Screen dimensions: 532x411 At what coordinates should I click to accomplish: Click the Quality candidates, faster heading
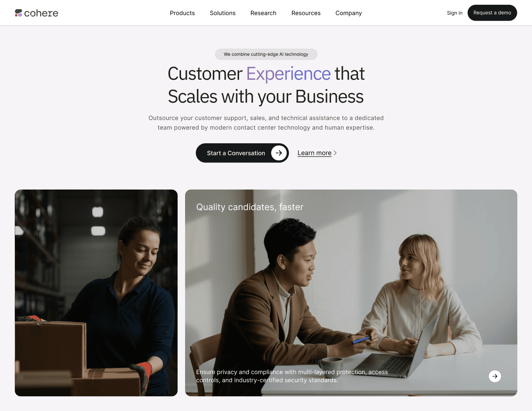point(250,207)
